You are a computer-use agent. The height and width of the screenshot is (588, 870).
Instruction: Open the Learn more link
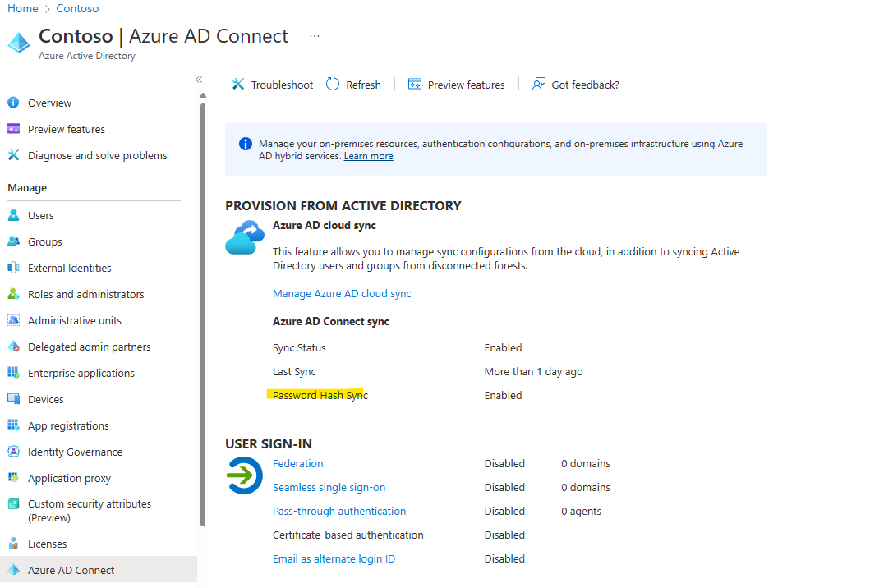tap(368, 156)
